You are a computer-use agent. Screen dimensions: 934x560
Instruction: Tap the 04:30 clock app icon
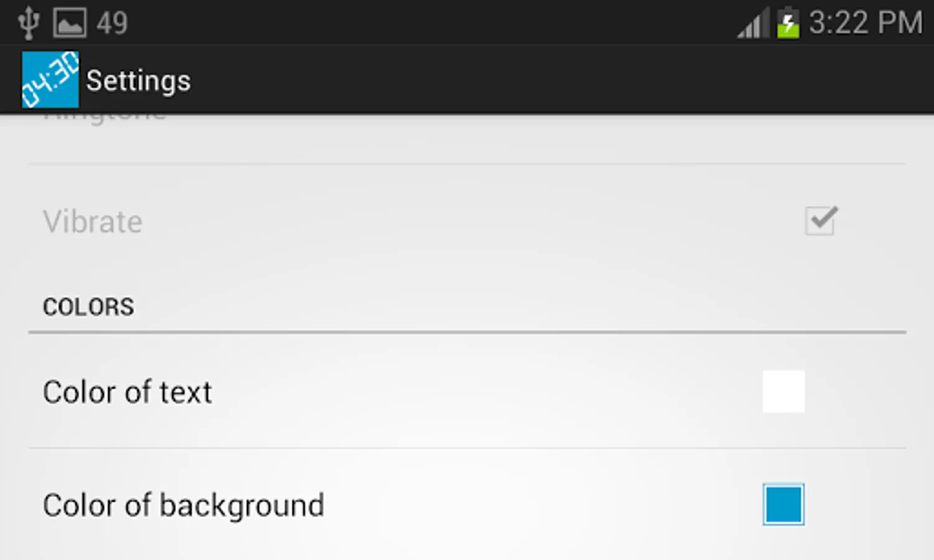(x=50, y=80)
